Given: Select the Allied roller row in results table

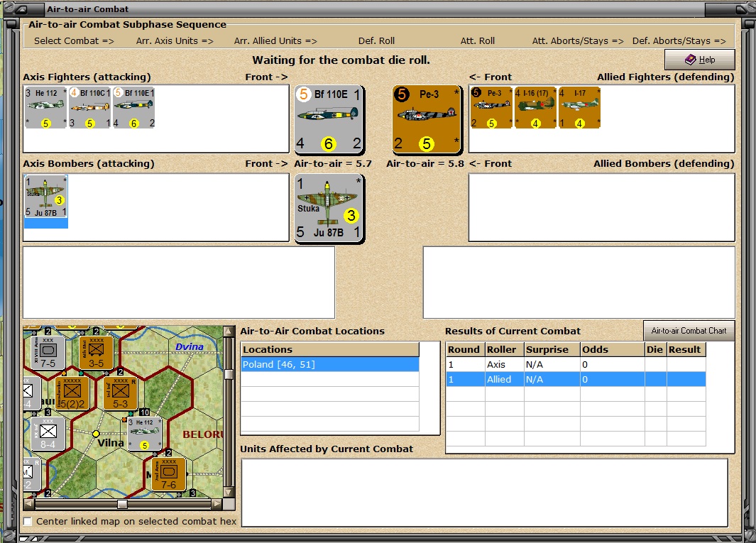Looking at the screenshot, I should click(576, 380).
